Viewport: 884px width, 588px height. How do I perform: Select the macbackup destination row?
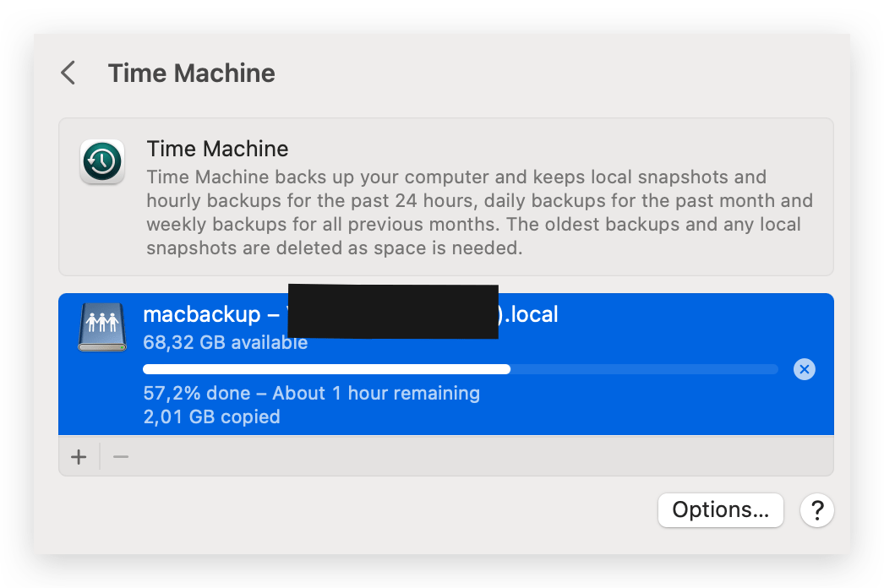445,363
